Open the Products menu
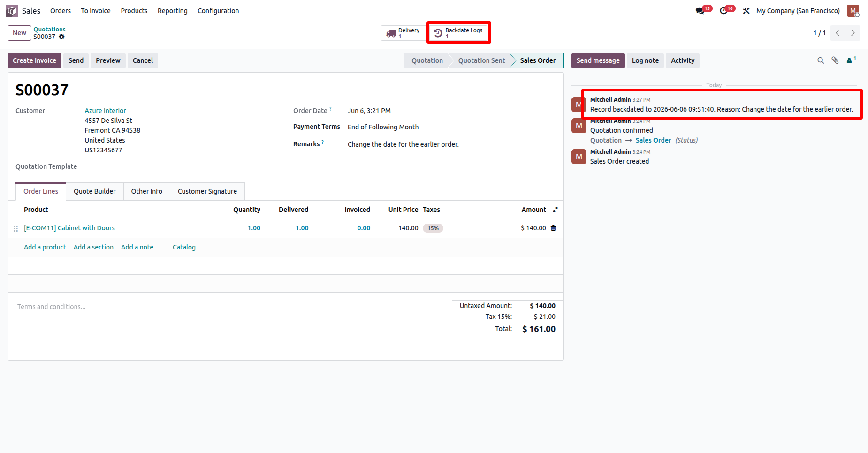Viewport: 868px width, 453px height. (134, 11)
